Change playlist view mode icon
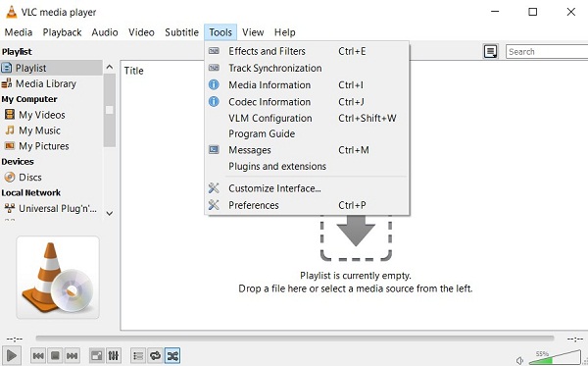Screen dimensions: 588x366 [491, 51]
